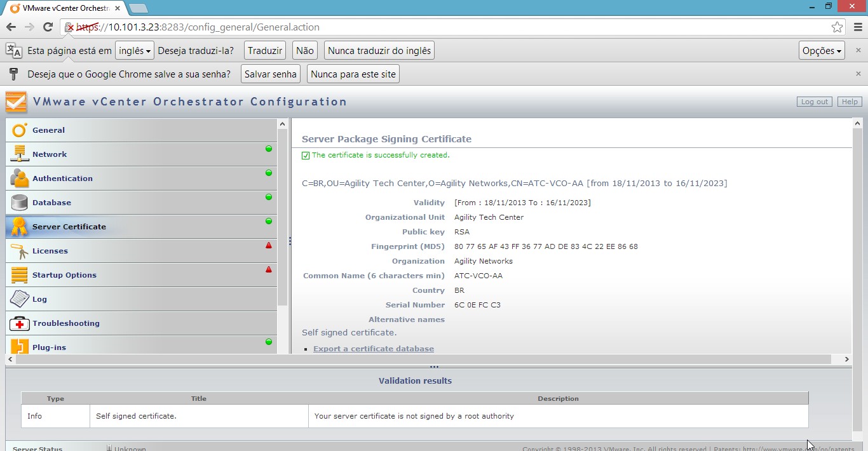The height and width of the screenshot is (451, 868).
Task: Open the Server Certificate tab
Action: (x=69, y=227)
